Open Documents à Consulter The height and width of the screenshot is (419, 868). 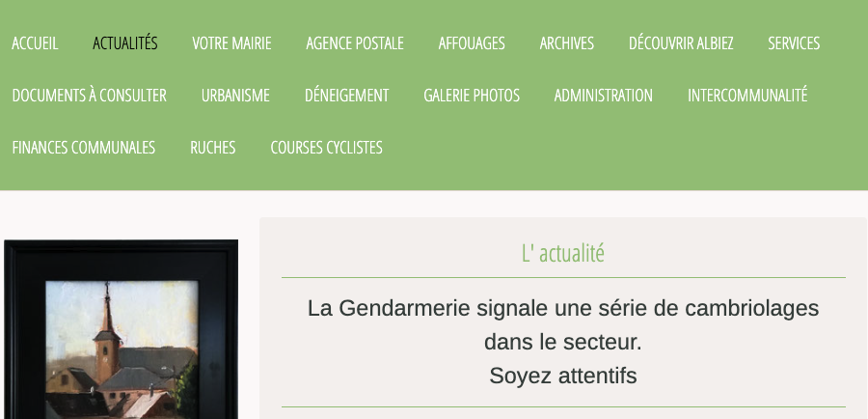tap(89, 96)
